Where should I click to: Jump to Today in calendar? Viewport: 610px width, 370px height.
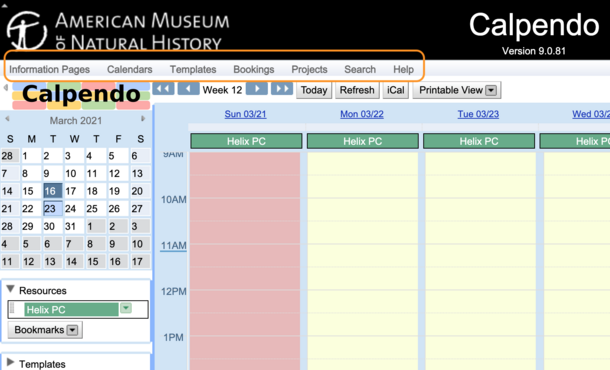click(314, 90)
